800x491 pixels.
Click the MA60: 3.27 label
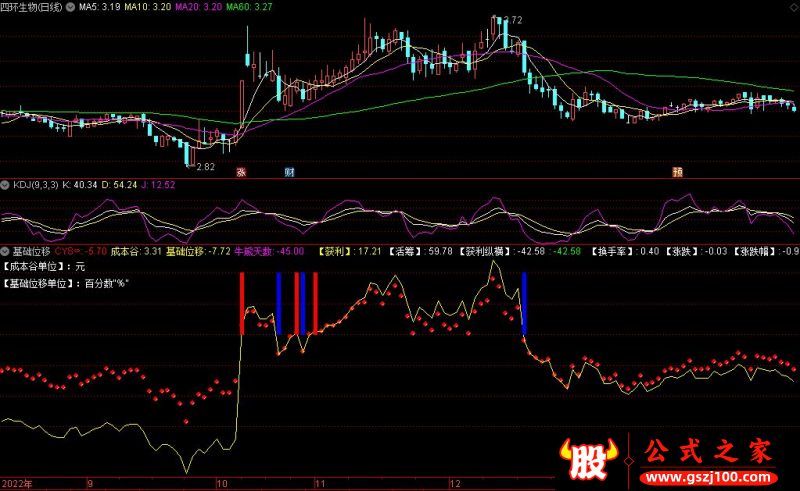[249, 7]
